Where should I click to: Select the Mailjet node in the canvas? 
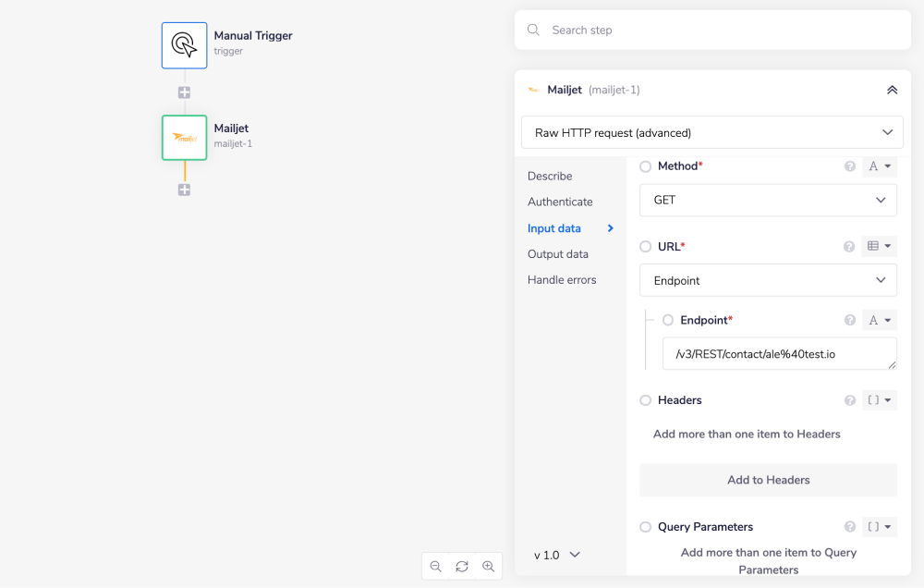click(184, 137)
